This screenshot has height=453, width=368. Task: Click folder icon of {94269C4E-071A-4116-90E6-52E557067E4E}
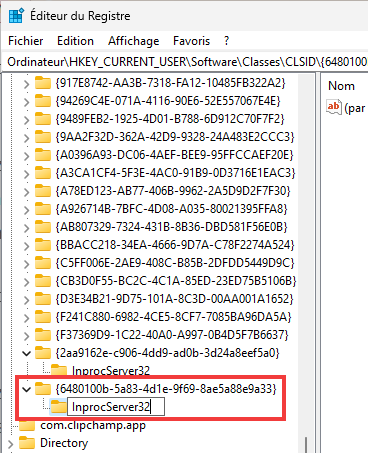43,101
